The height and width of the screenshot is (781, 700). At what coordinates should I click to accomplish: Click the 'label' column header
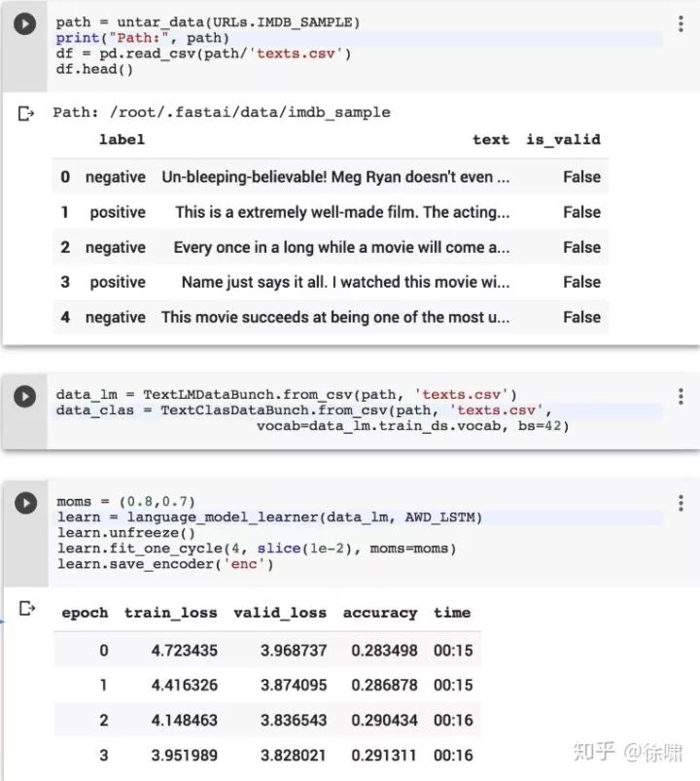tap(122, 140)
